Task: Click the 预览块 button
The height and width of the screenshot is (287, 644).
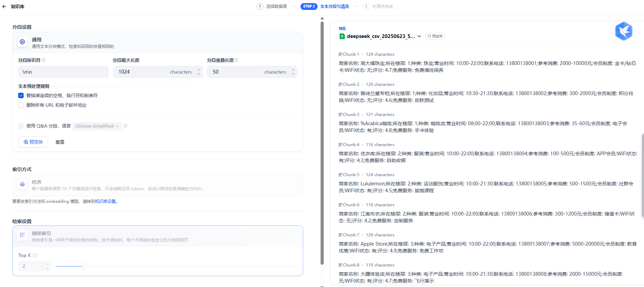Action: 33,142
